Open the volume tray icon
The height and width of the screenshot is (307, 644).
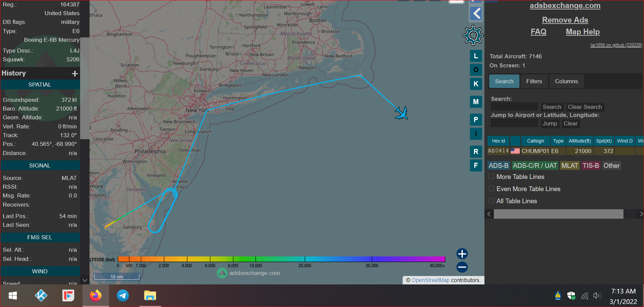597,296
